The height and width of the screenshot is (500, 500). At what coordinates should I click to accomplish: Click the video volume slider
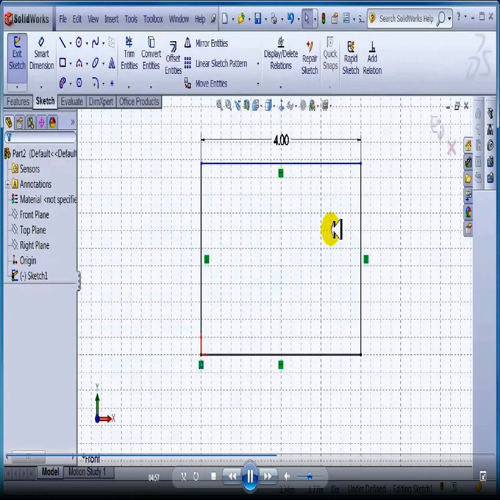pyautogui.click(x=309, y=476)
